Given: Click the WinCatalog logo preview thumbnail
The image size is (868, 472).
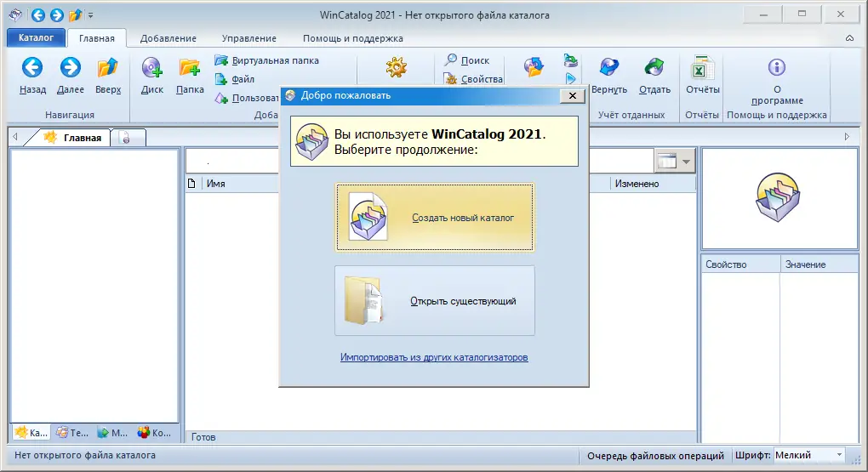Looking at the screenshot, I should tap(778, 197).
